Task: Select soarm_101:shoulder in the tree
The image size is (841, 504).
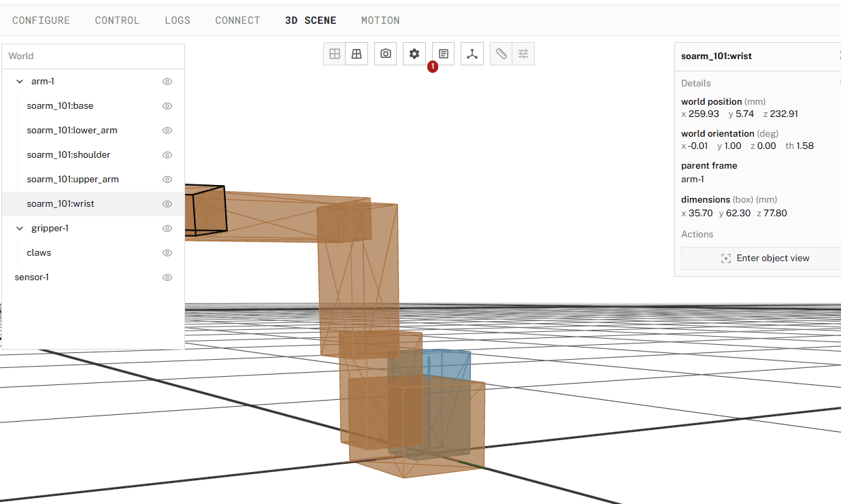Action: [x=68, y=155]
